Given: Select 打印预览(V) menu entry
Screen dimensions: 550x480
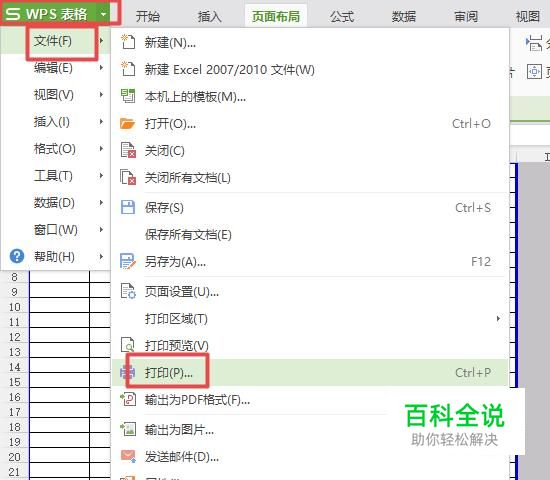Looking at the screenshot, I should point(310,346).
